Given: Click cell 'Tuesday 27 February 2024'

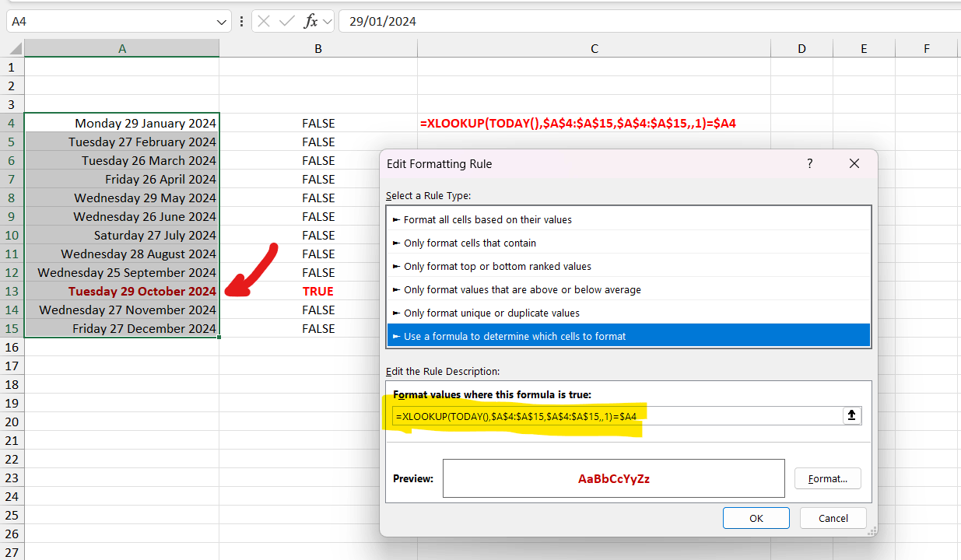Looking at the screenshot, I should point(122,142).
